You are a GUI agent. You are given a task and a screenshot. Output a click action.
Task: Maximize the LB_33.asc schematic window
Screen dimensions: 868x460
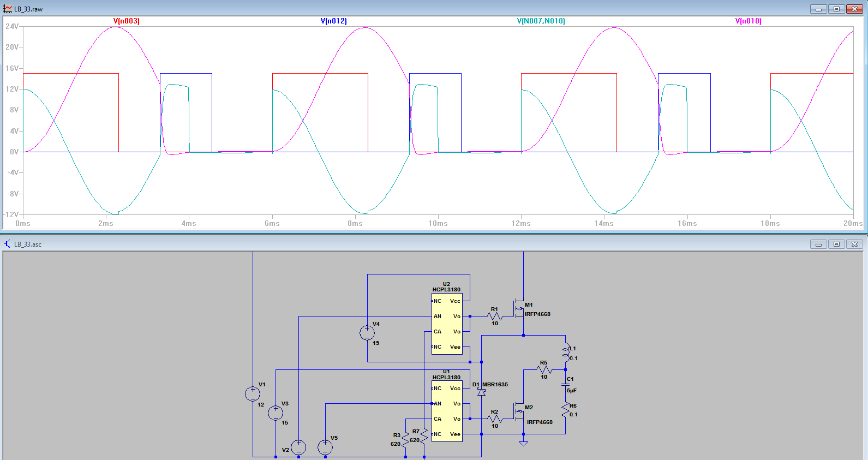[836, 244]
